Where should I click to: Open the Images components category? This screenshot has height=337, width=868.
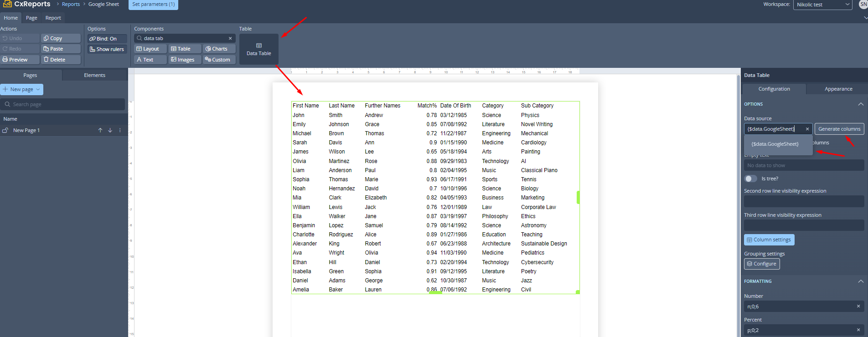(185, 60)
